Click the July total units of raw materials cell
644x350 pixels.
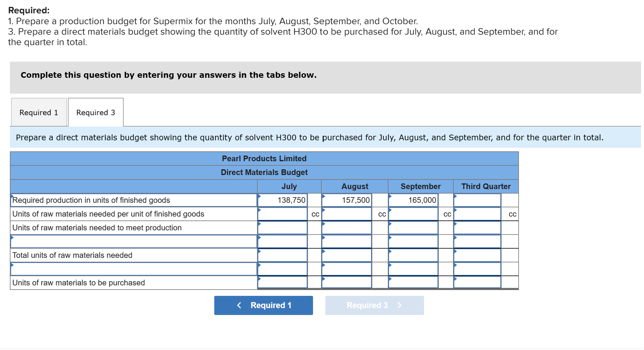[x=283, y=255]
